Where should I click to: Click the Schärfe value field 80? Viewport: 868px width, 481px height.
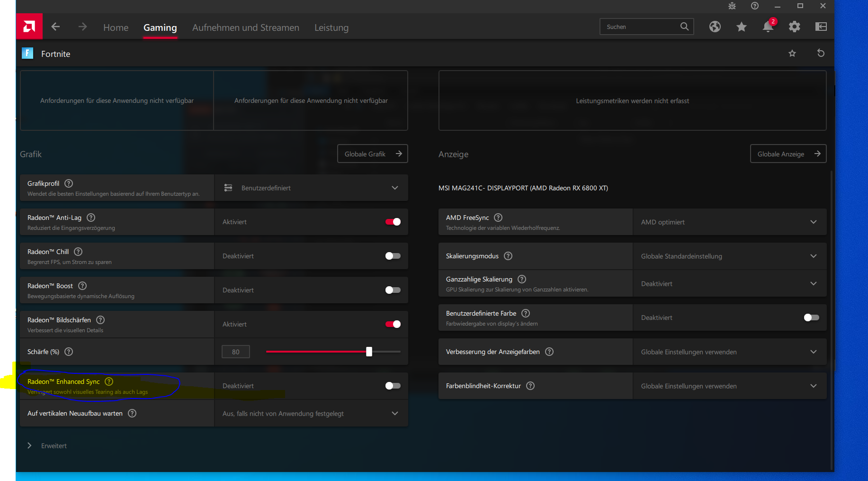pyautogui.click(x=236, y=352)
